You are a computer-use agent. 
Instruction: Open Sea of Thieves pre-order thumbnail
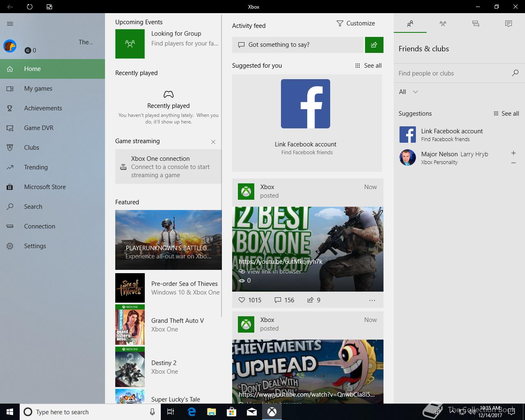click(130, 288)
